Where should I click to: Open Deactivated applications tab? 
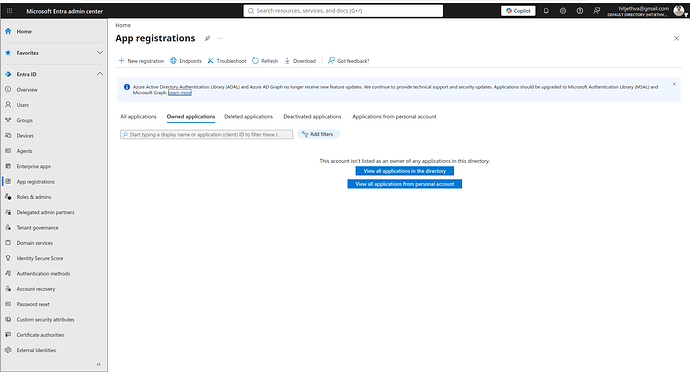(312, 117)
